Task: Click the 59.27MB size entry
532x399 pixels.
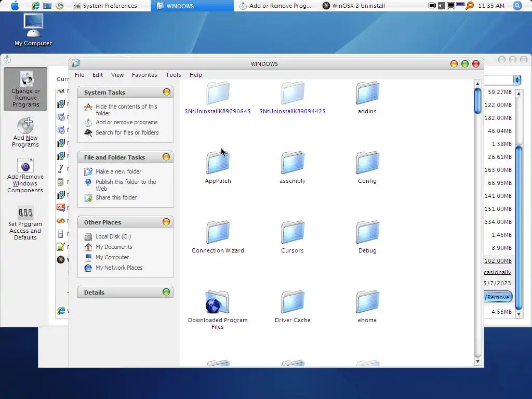Action: (x=500, y=92)
